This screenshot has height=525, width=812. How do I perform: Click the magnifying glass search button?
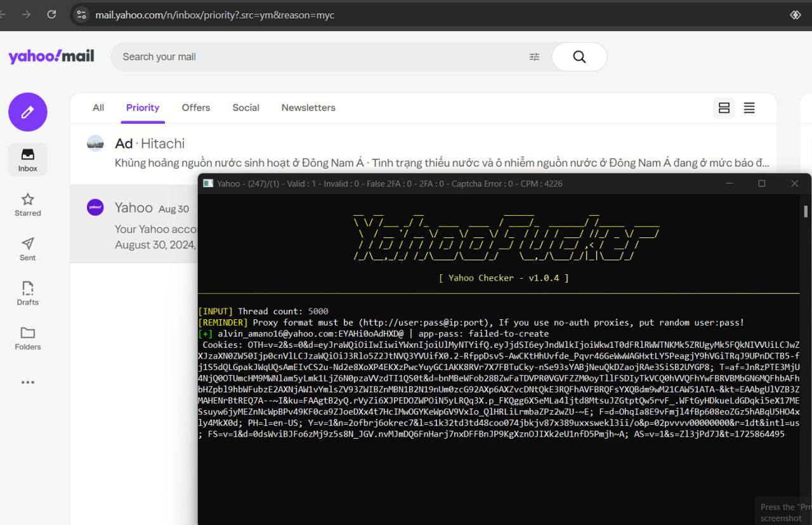579,57
